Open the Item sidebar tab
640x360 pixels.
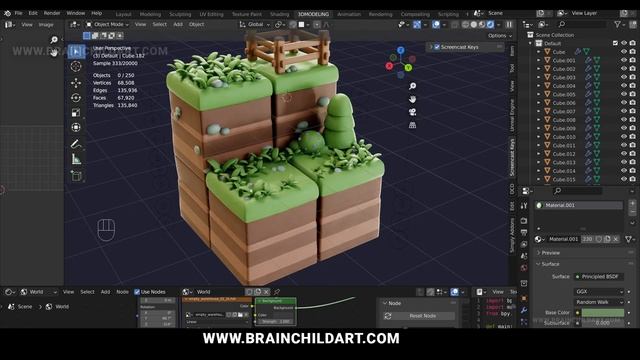coord(512,51)
